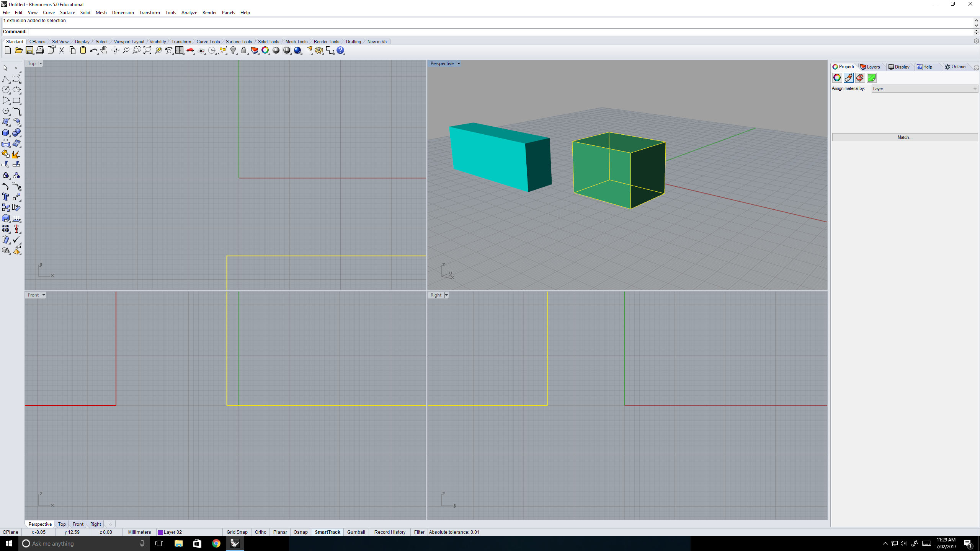
Task: Open the Surface menu
Action: [67, 13]
